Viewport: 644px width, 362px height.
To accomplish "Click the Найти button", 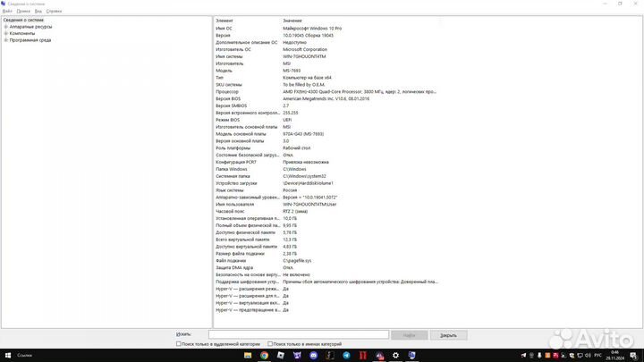I will click(409, 335).
